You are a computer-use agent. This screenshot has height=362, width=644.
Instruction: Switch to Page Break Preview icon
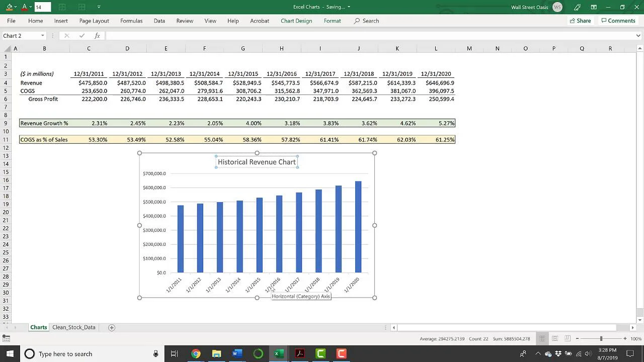pyautogui.click(x=567, y=338)
